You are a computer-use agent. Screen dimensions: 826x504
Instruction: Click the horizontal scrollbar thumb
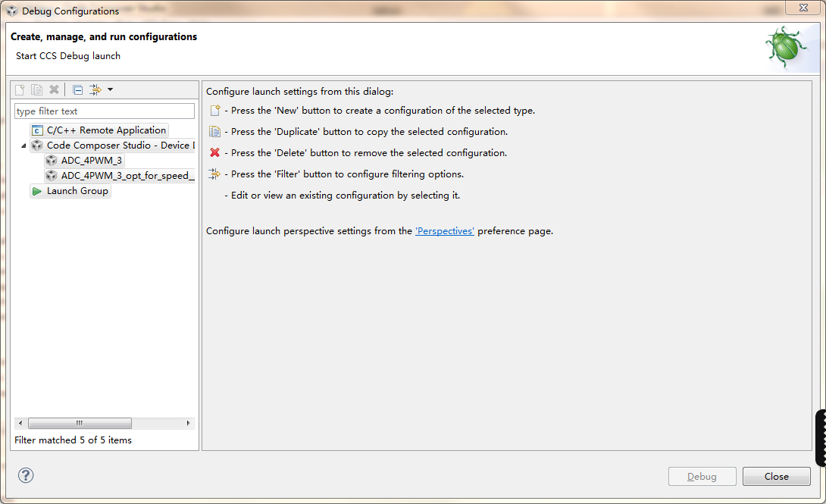tap(80, 423)
